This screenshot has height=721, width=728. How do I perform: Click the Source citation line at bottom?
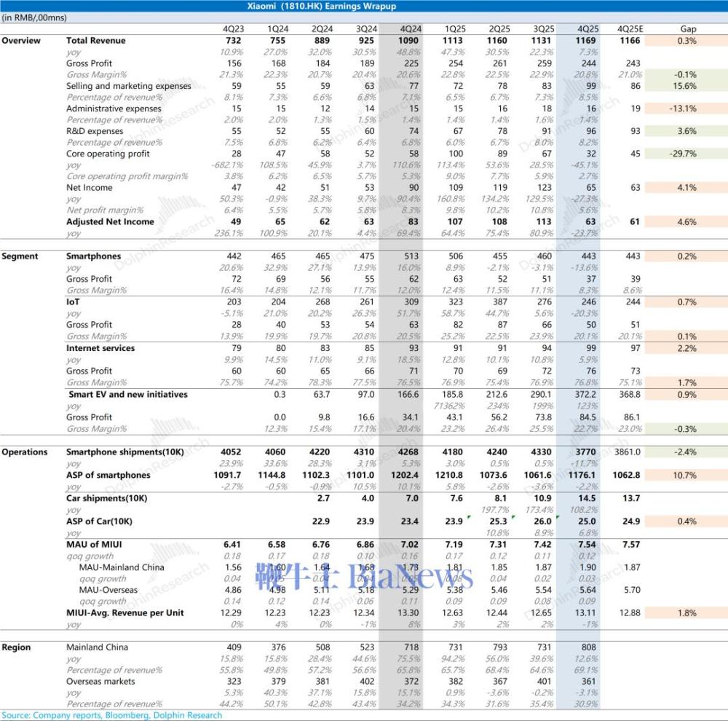point(111,716)
